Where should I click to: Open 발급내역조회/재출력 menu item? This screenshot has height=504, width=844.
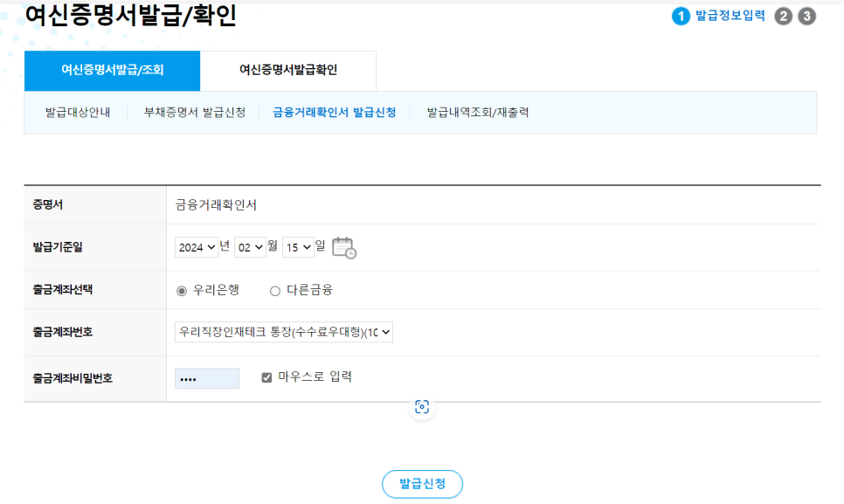[479, 113]
